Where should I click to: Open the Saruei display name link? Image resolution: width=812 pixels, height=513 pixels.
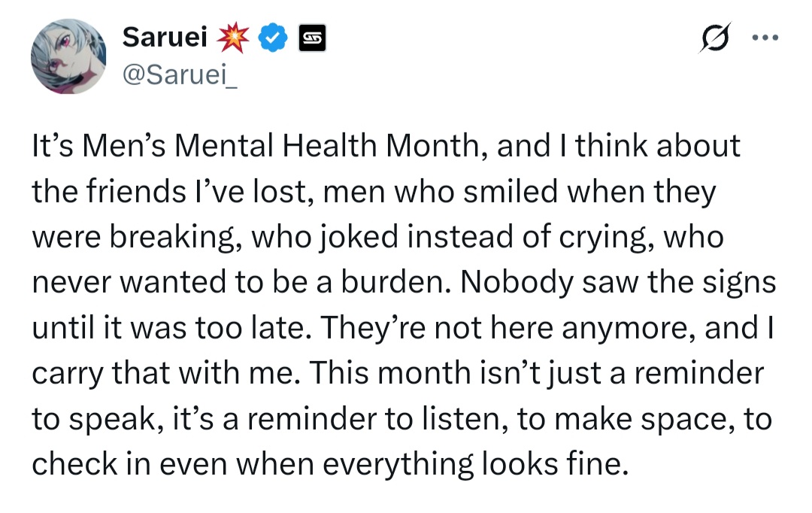[165, 38]
